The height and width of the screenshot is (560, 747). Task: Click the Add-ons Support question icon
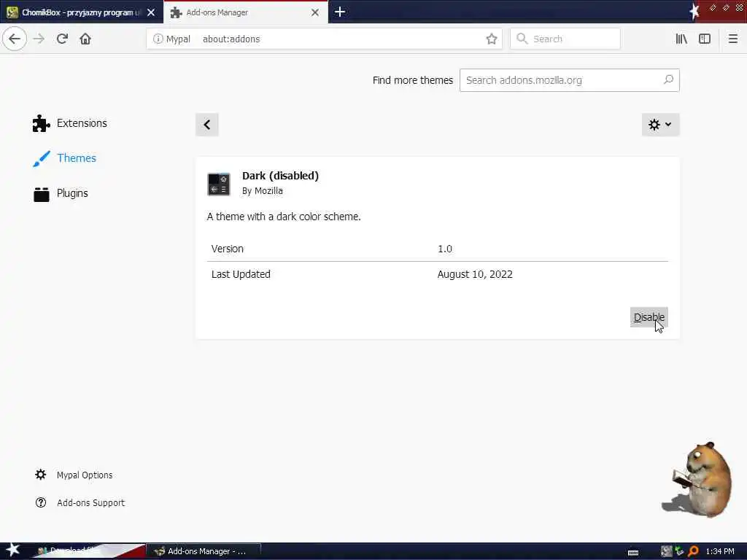pyautogui.click(x=41, y=502)
